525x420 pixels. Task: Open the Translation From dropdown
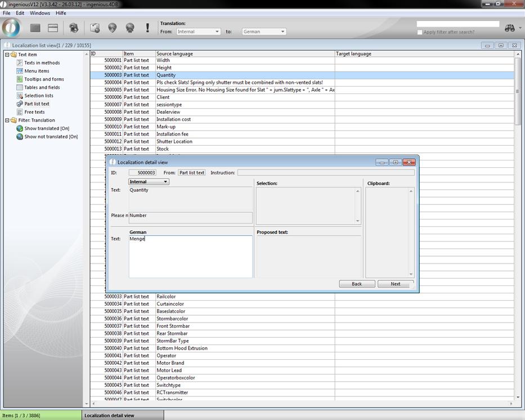198,32
